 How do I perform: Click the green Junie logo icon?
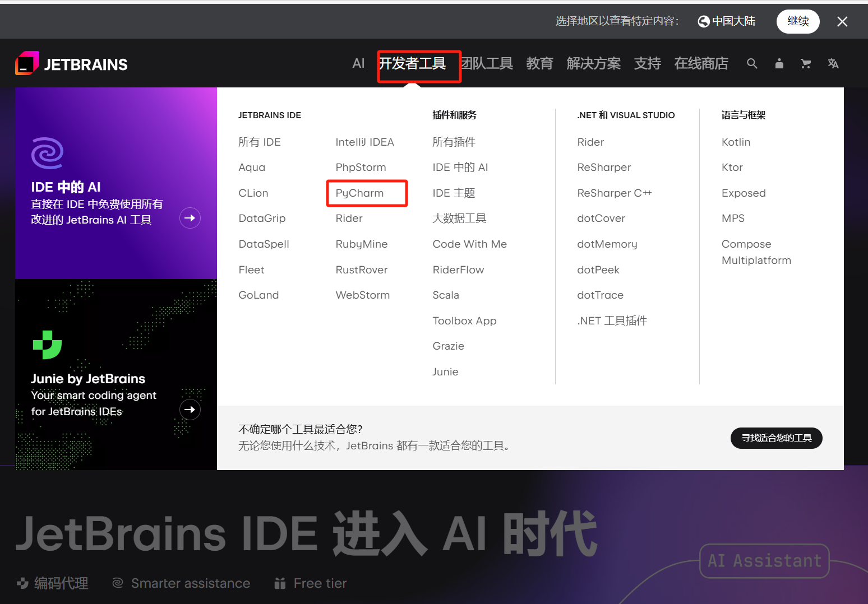47,345
